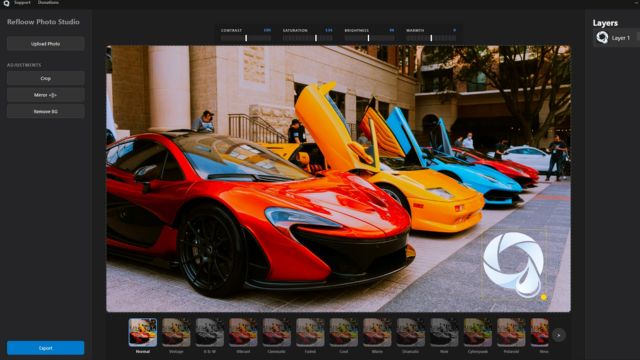Image resolution: width=640 pixels, height=360 pixels.
Task: Open the Donations menu
Action: point(48,2)
